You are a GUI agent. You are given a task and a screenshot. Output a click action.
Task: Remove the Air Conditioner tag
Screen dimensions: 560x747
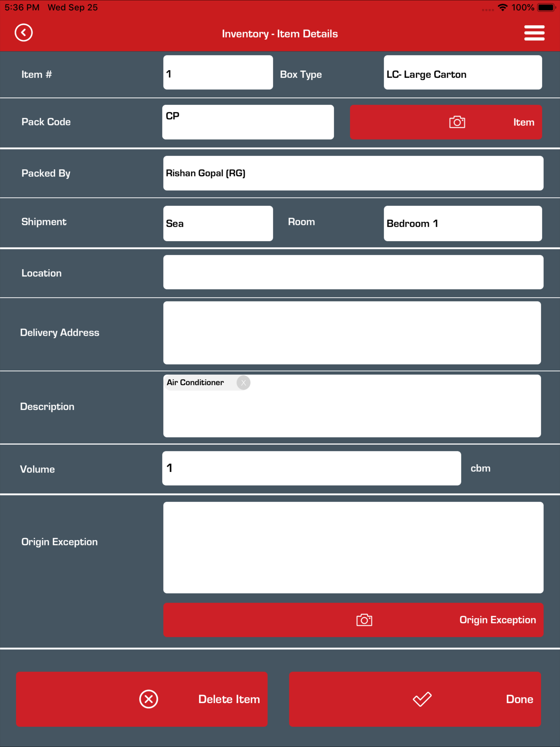click(x=243, y=383)
